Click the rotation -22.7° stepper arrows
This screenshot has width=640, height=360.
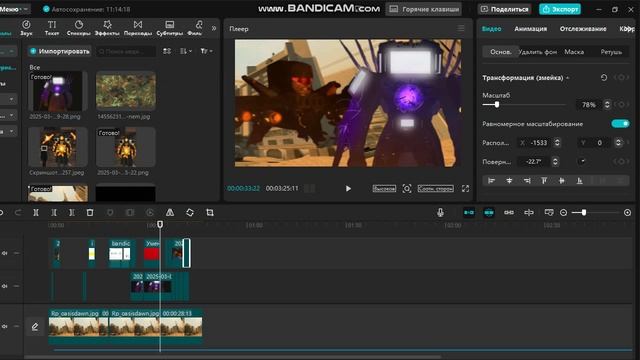click(x=555, y=162)
